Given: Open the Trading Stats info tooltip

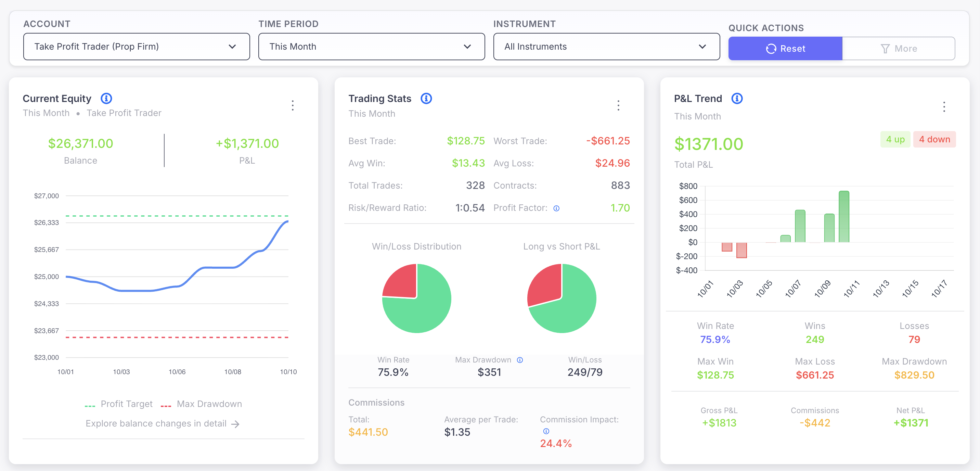Looking at the screenshot, I should coord(426,98).
